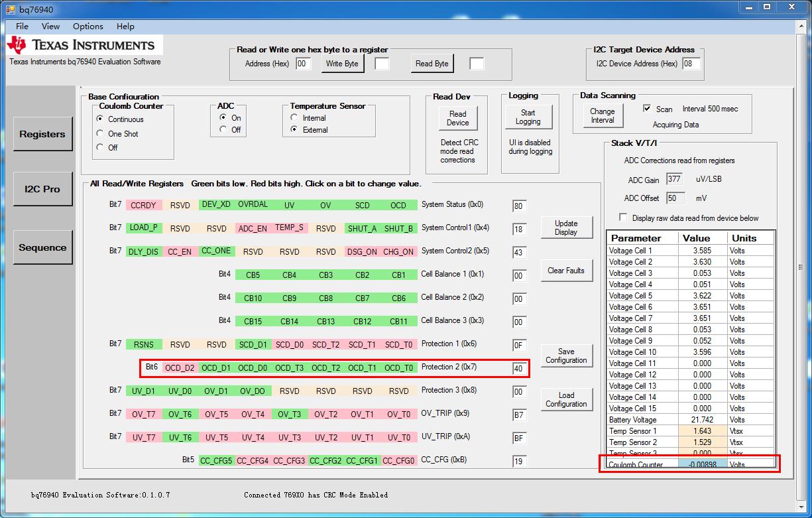Click the Read Byte button

click(432, 64)
